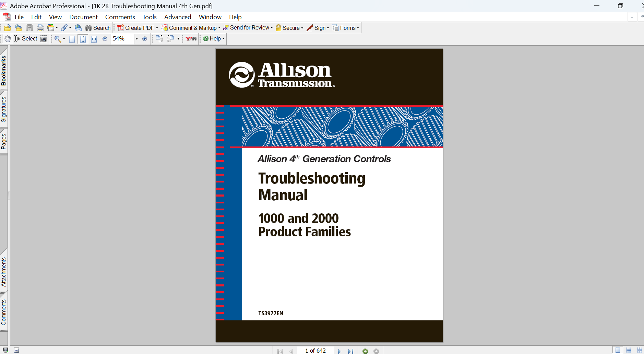This screenshot has height=354, width=644.
Task: Click the Email globe envelope icon
Action: tap(78, 28)
